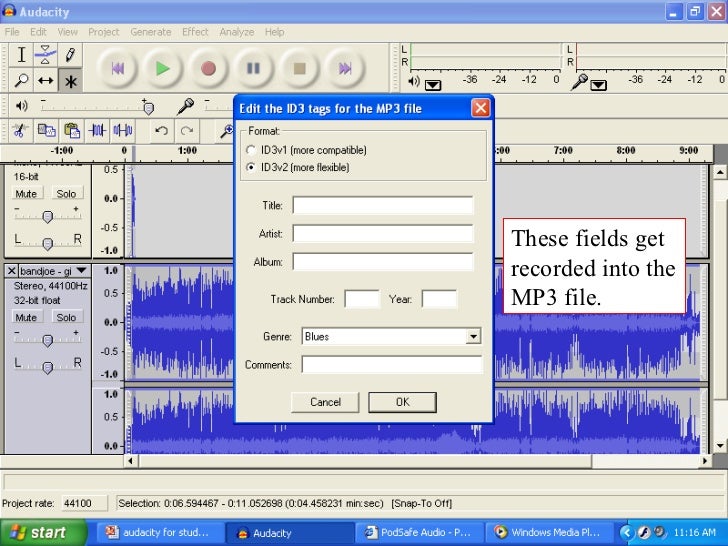Select the Selection (I-beam) tool
The image size is (728, 546).
coord(21,55)
